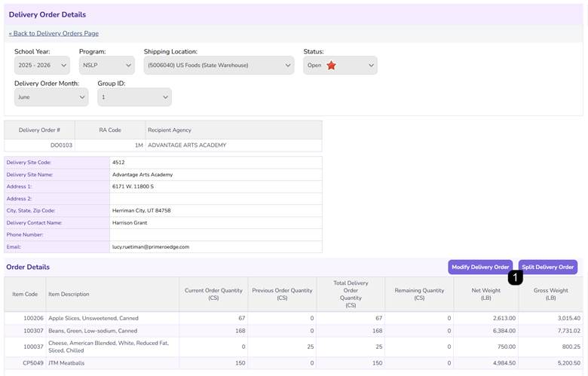Image resolution: width=588 pixels, height=376 pixels.
Task: Open the Shipping Location dropdown
Action: (219, 66)
